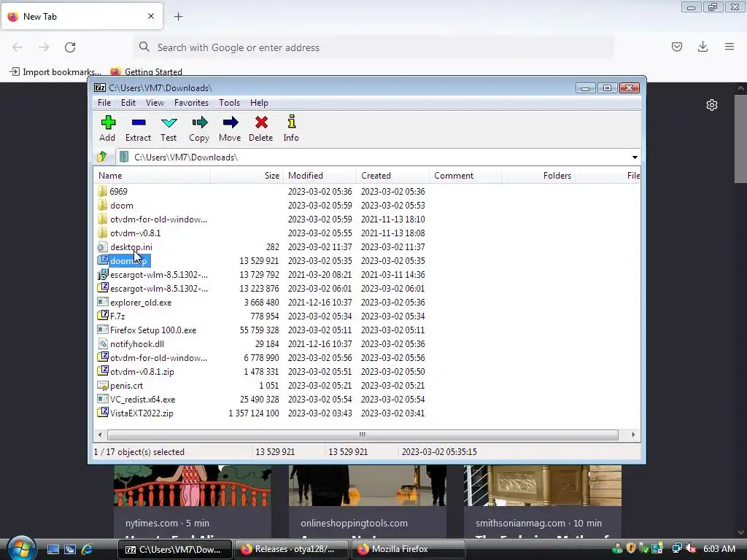Open Firefox Save to Pocket icon
Screen dimensions: 747x560
(x=676, y=47)
